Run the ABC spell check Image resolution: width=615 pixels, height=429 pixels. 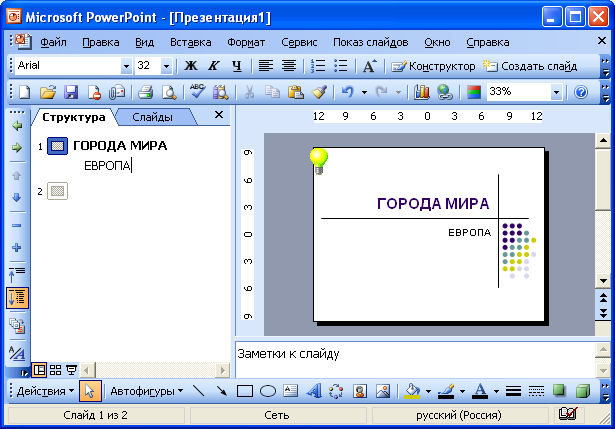[197, 93]
